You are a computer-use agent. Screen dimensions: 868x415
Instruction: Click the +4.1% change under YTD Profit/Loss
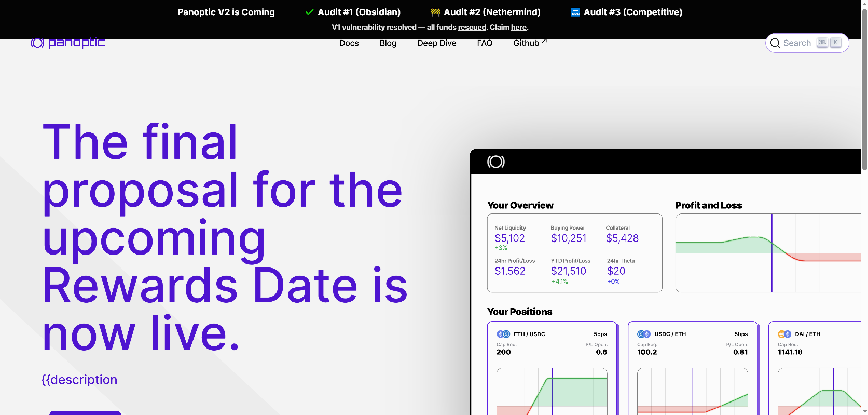tap(560, 282)
